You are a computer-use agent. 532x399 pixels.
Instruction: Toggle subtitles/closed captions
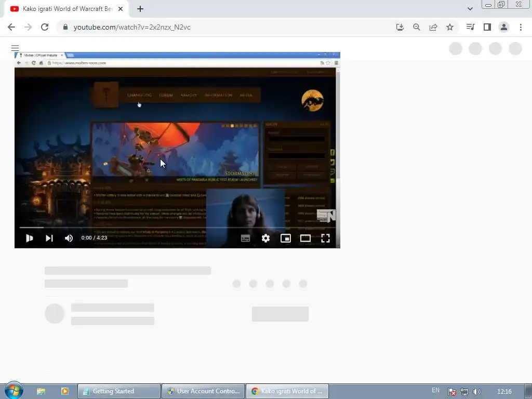pyautogui.click(x=245, y=238)
